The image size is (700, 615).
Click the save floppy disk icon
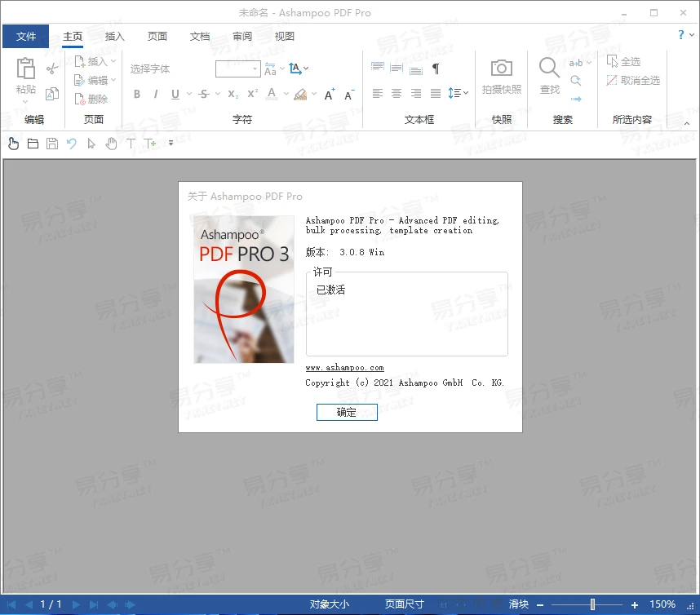(x=52, y=144)
